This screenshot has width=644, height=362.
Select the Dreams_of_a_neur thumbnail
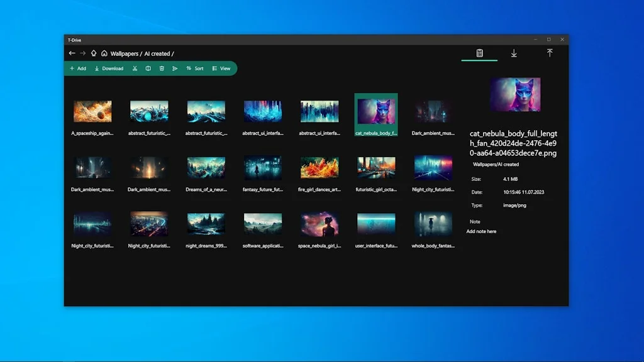[x=206, y=167]
